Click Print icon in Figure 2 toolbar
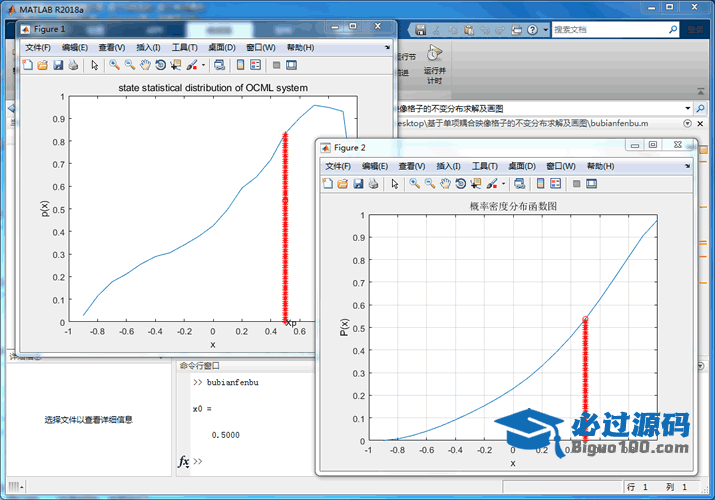Screen dimensions: 715x500 click(x=373, y=184)
